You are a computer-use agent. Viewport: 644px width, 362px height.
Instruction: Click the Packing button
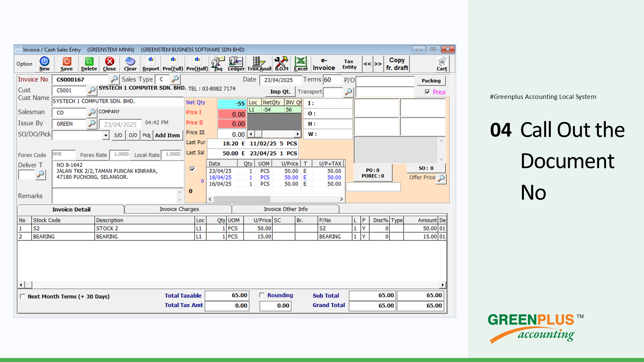431,80
